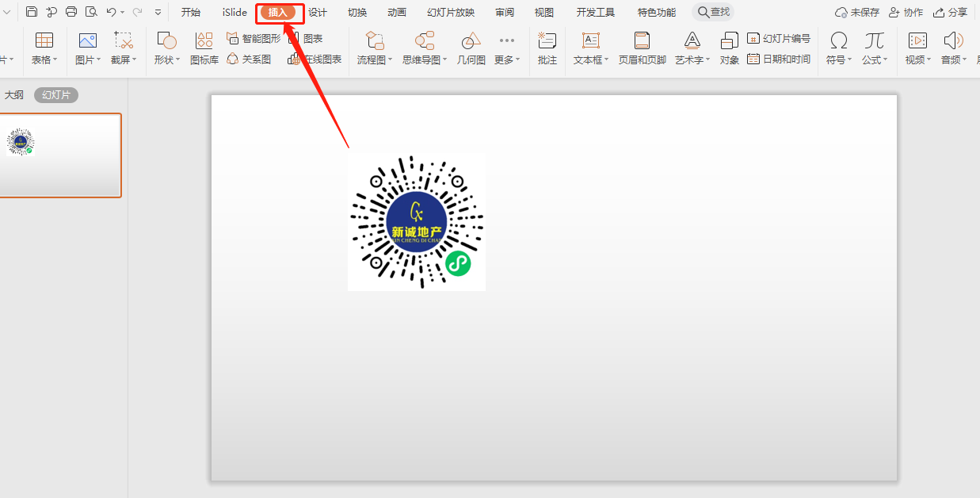Click the 分享 share button
980x498 pixels.
click(x=950, y=13)
